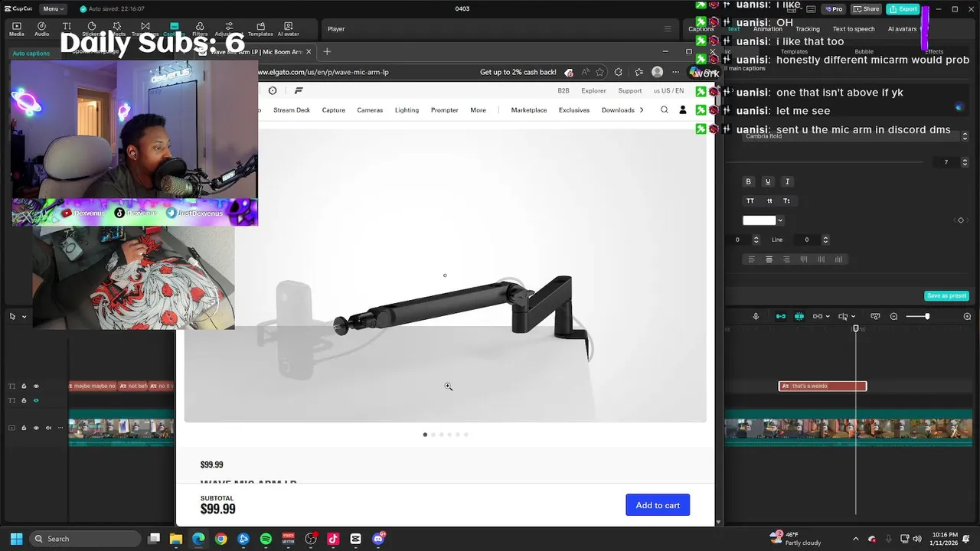Open the AI avatar panel

pyautogui.click(x=288, y=29)
